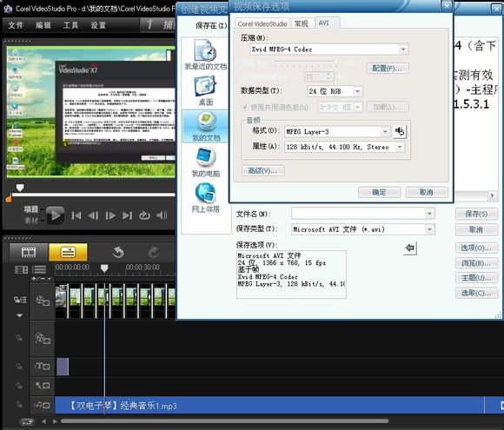Click the video track icon

pyautogui.click(x=43, y=301)
